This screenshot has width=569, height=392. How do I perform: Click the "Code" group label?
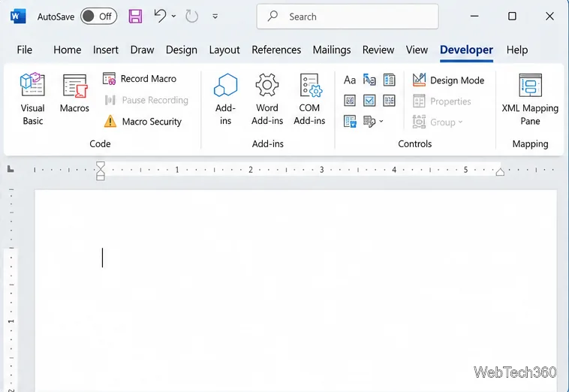100,143
